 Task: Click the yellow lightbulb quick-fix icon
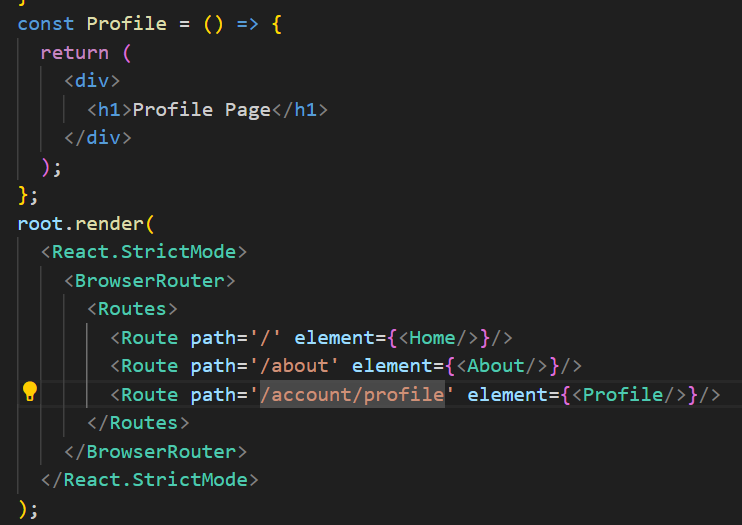[30, 391]
